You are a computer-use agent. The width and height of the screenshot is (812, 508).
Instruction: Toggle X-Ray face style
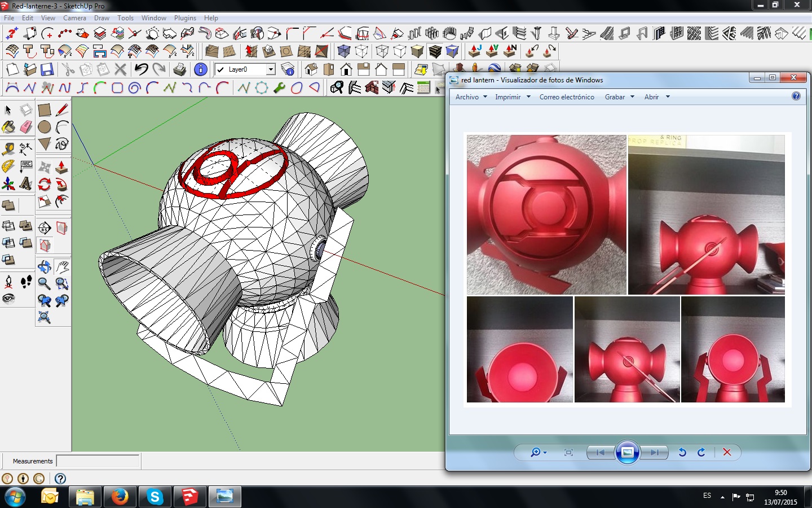tap(344, 52)
